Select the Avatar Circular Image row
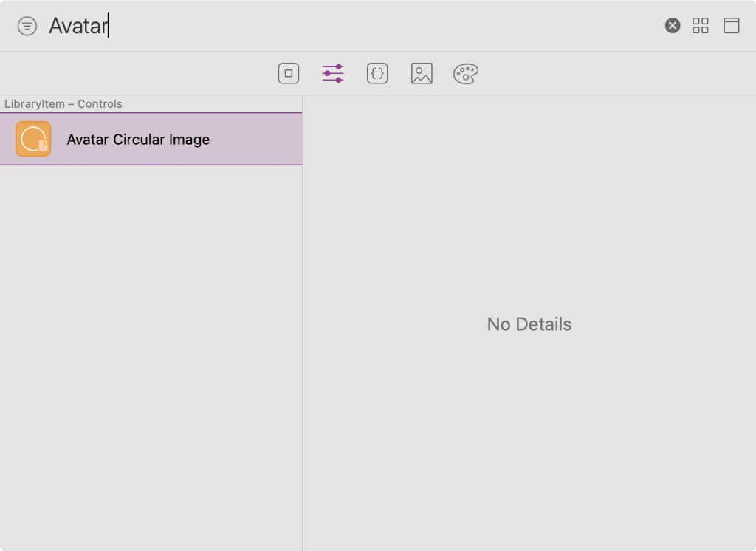Viewport: 756px width, 551px height. click(x=151, y=139)
